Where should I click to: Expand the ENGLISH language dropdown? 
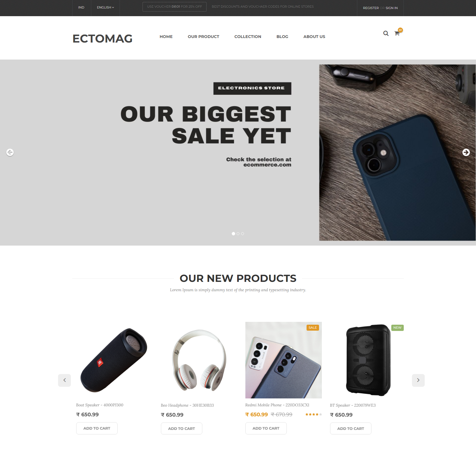pyautogui.click(x=105, y=8)
